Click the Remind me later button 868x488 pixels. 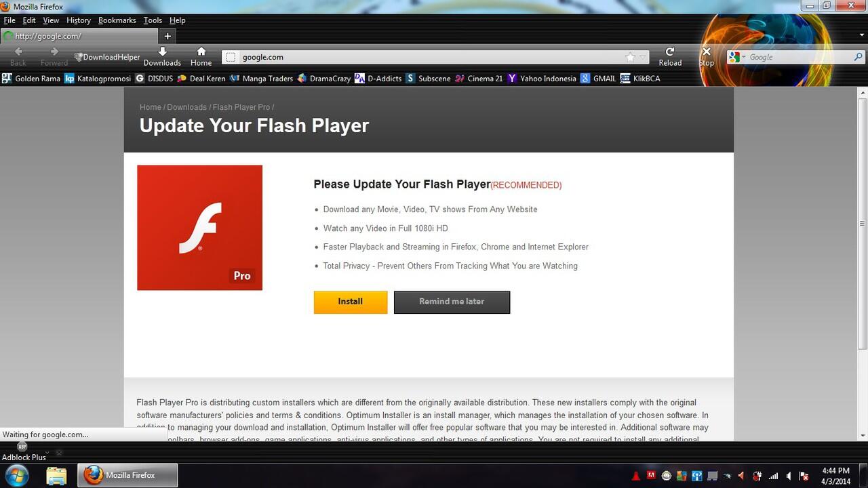pos(452,302)
